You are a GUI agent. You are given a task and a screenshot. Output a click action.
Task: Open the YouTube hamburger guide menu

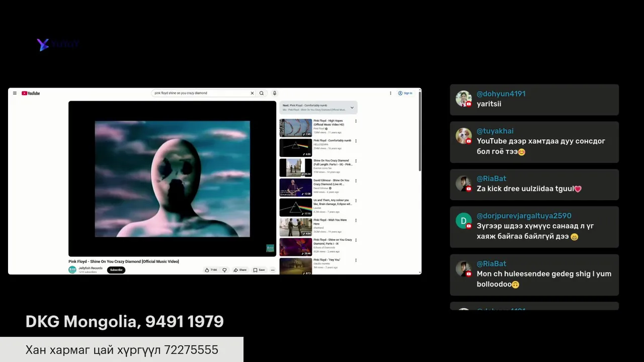(x=15, y=93)
